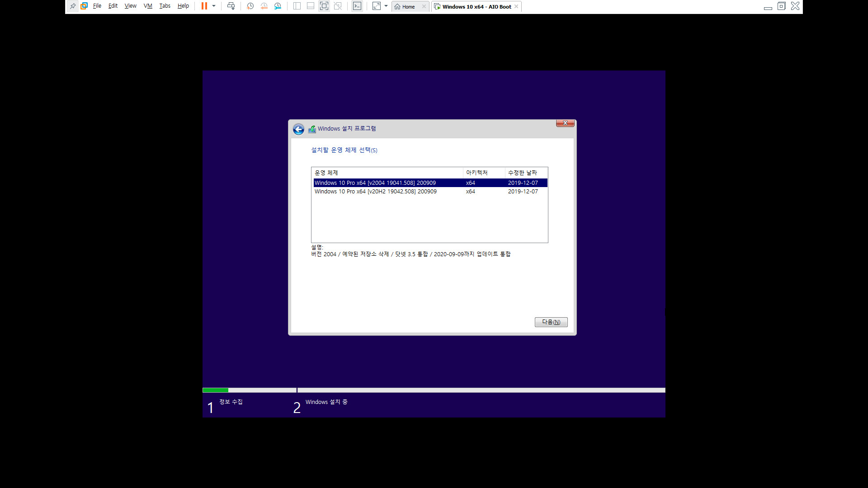Show or hide the library sidebar

[x=297, y=6]
